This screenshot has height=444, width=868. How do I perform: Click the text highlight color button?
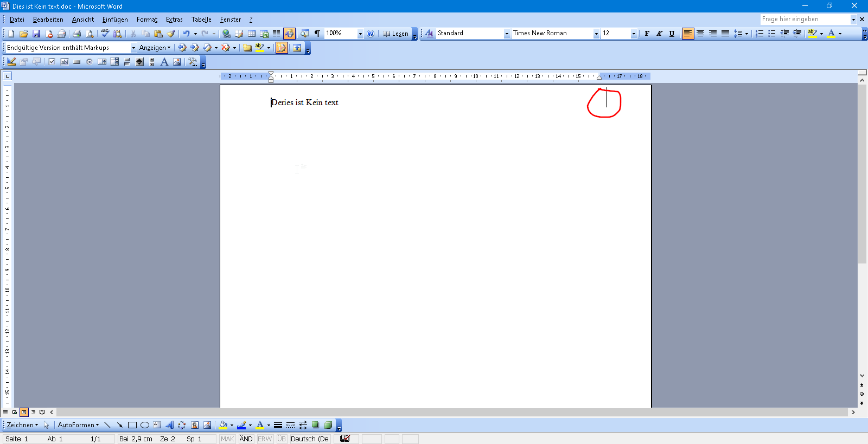812,34
